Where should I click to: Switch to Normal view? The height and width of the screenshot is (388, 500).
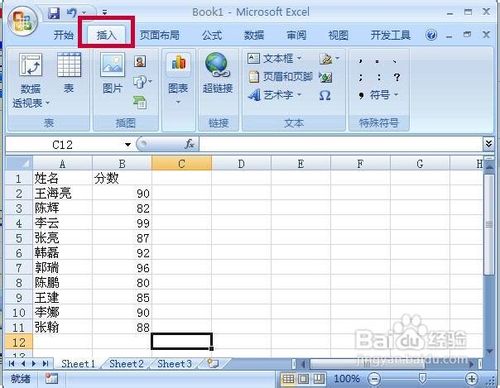(x=288, y=379)
